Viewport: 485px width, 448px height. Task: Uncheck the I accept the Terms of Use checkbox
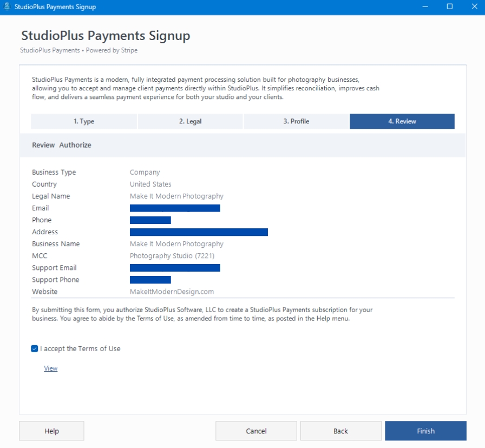click(x=35, y=349)
